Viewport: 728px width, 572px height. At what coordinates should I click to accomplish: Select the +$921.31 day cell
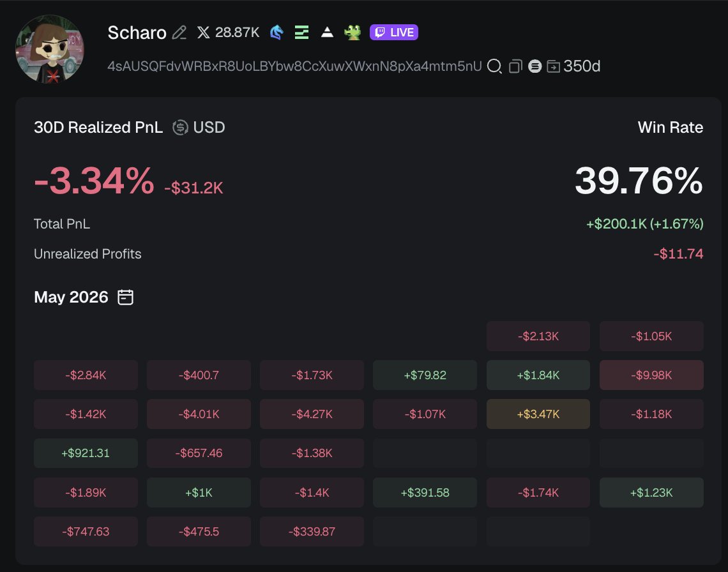click(86, 453)
